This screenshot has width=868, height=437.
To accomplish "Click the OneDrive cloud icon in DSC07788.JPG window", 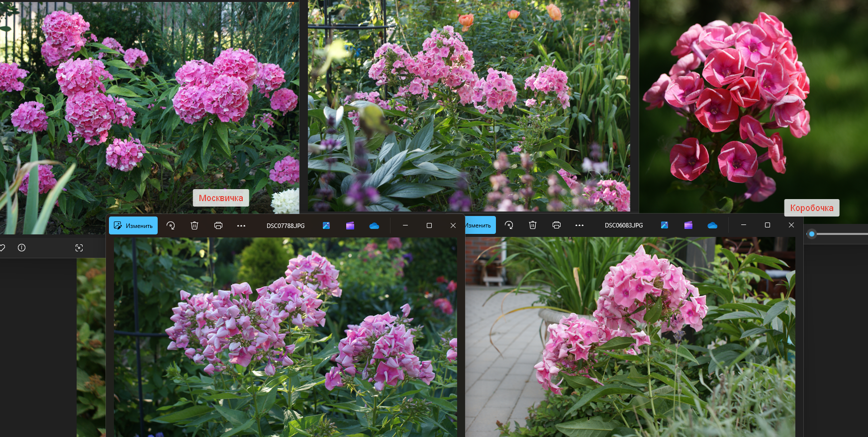I will 375,225.
